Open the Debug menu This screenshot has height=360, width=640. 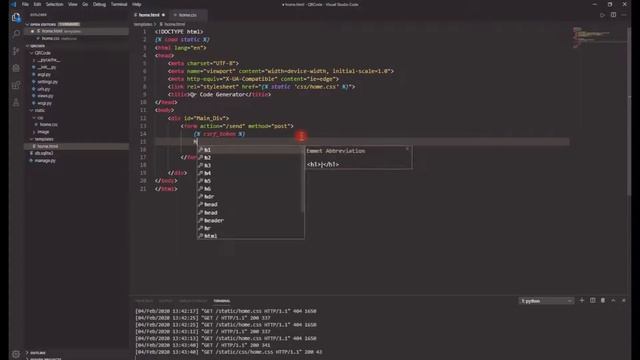(99, 4)
